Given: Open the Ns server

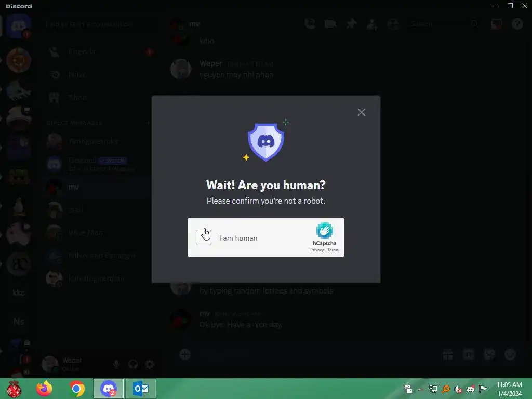Looking at the screenshot, I should coord(19,321).
